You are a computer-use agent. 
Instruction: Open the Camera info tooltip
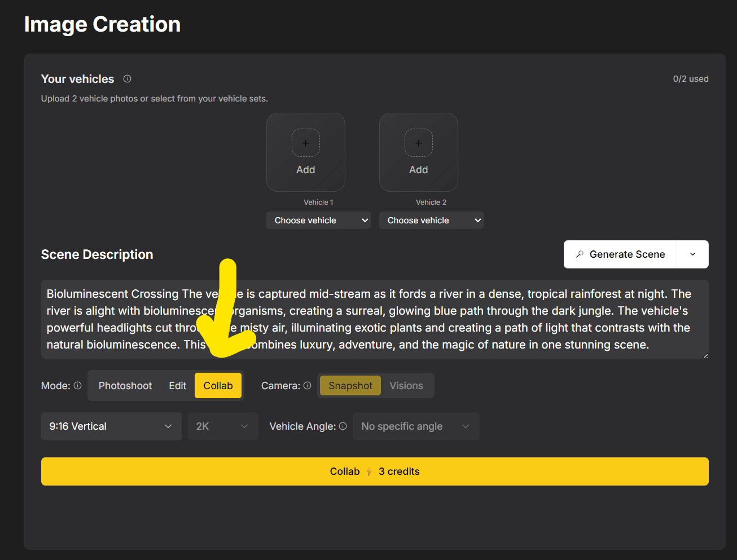tap(307, 385)
